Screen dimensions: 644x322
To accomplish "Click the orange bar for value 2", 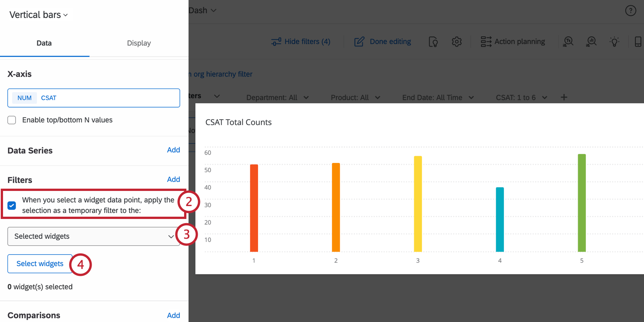I will pyautogui.click(x=336, y=207).
